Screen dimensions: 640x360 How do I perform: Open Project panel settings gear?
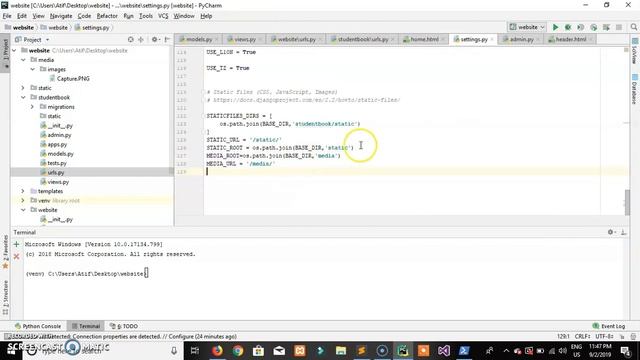pyautogui.click(x=154, y=40)
